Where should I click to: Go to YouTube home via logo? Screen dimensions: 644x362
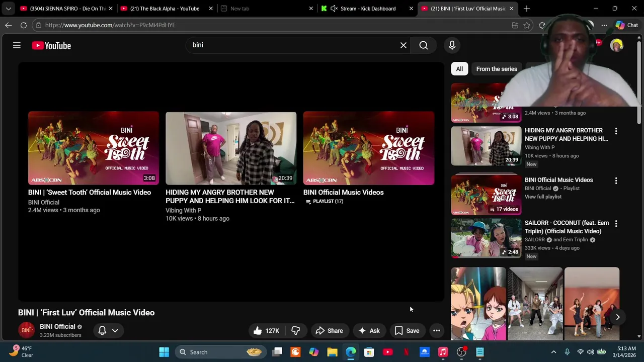(x=51, y=45)
